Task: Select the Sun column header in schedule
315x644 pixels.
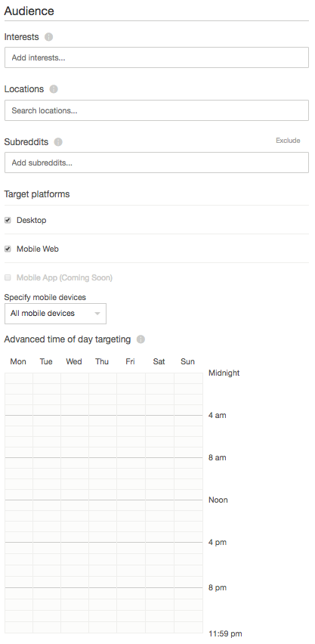Action: click(187, 361)
